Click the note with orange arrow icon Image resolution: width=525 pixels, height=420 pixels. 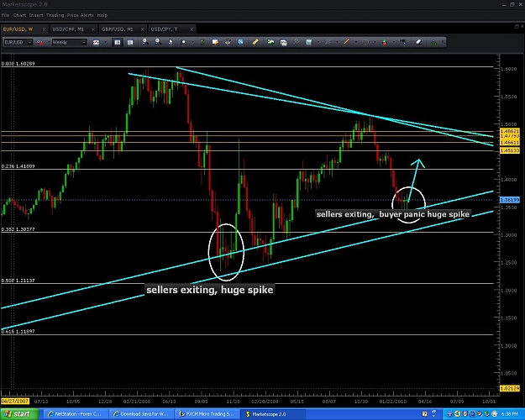click(x=215, y=42)
